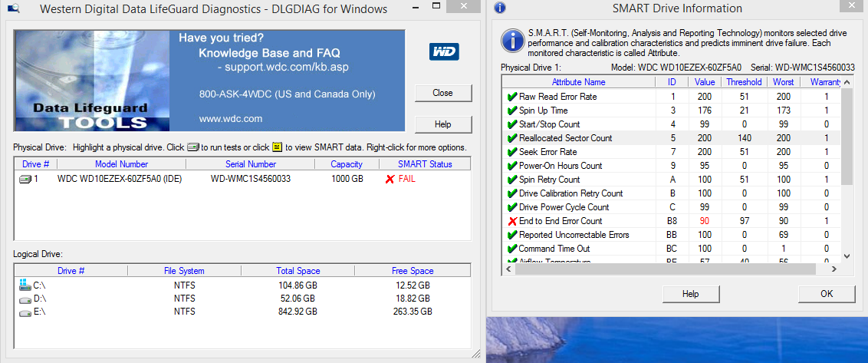Image resolution: width=868 pixels, height=363 pixels.
Task: Click the green check beside Command Time Out
Action: (512, 249)
